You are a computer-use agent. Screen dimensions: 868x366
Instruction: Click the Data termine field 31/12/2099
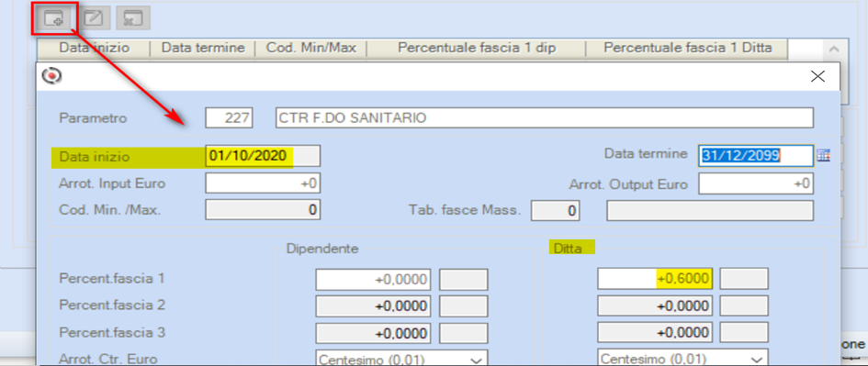(x=756, y=156)
